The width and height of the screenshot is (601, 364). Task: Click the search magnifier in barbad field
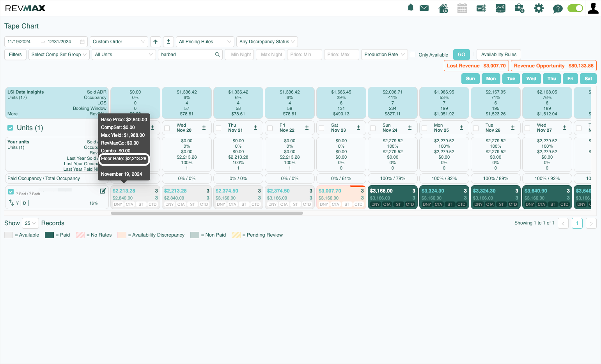point(217,55)
